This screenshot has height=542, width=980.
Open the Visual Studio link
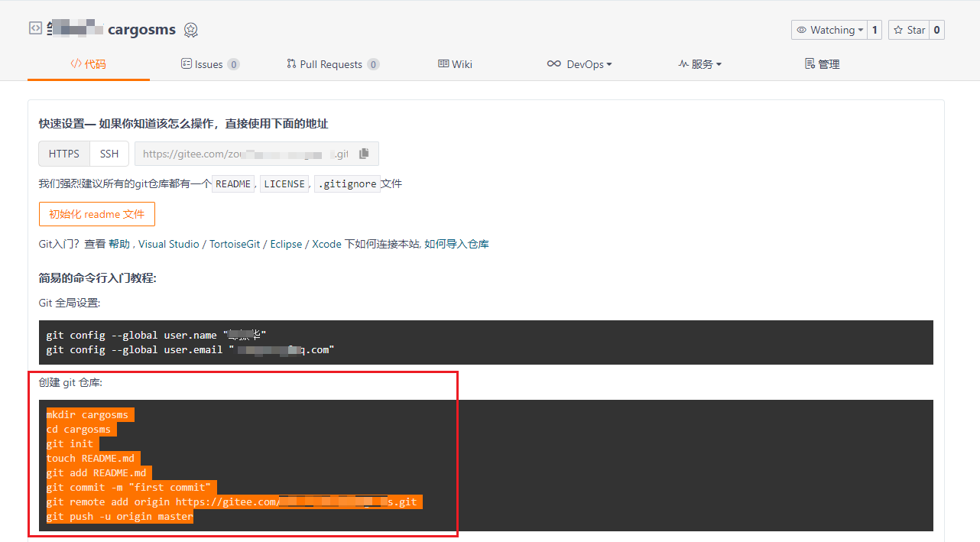[168, 244]
